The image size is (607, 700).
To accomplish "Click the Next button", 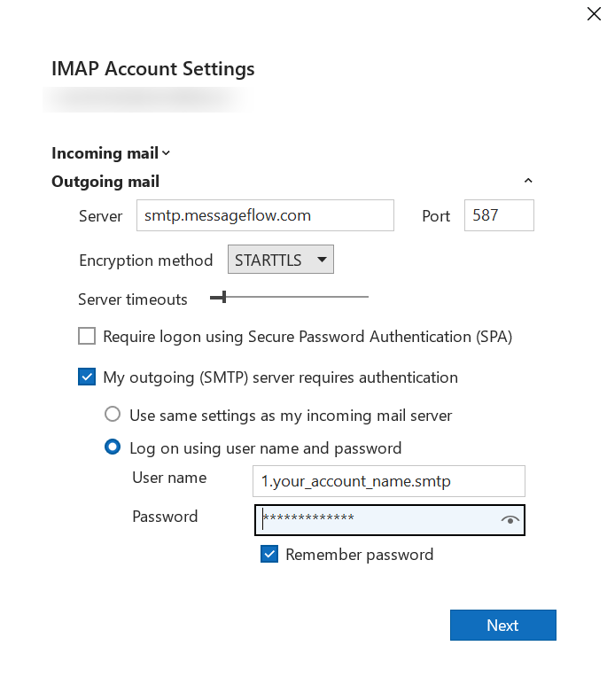I will (x=502, y=625).
